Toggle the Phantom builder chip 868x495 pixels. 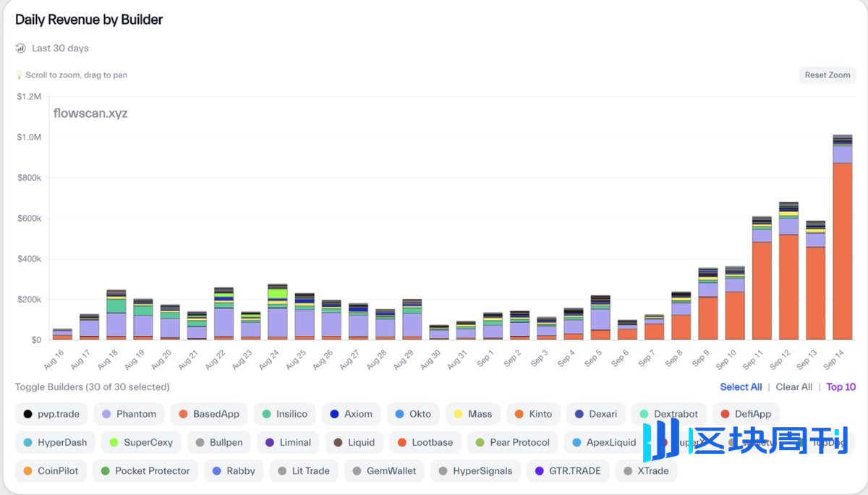pyautogui.click(x=129, y=414)
